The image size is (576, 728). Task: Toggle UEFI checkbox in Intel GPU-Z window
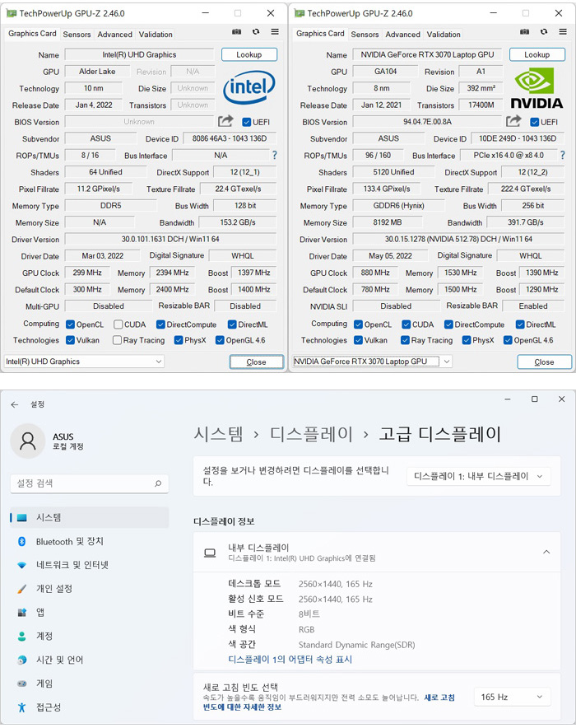(x=247, y=122)
